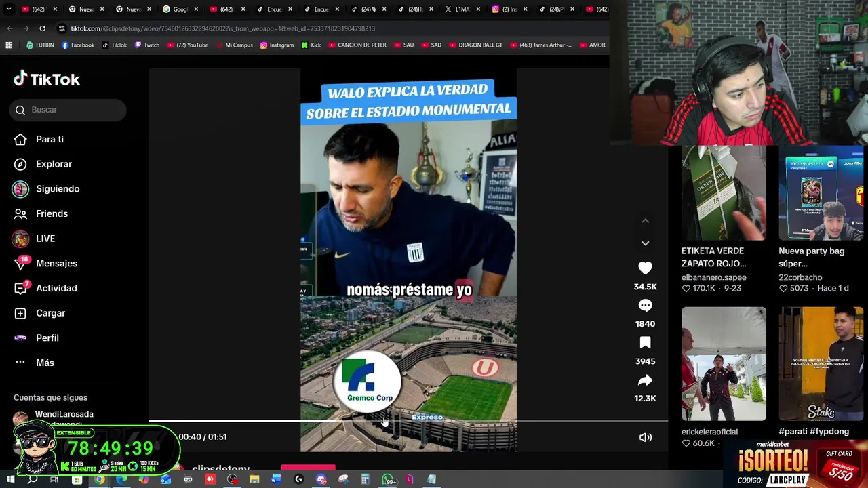Visit erickeleraoficial profile link
The width and height of the screenshot is (868, 488).
(x=709, y=432)
